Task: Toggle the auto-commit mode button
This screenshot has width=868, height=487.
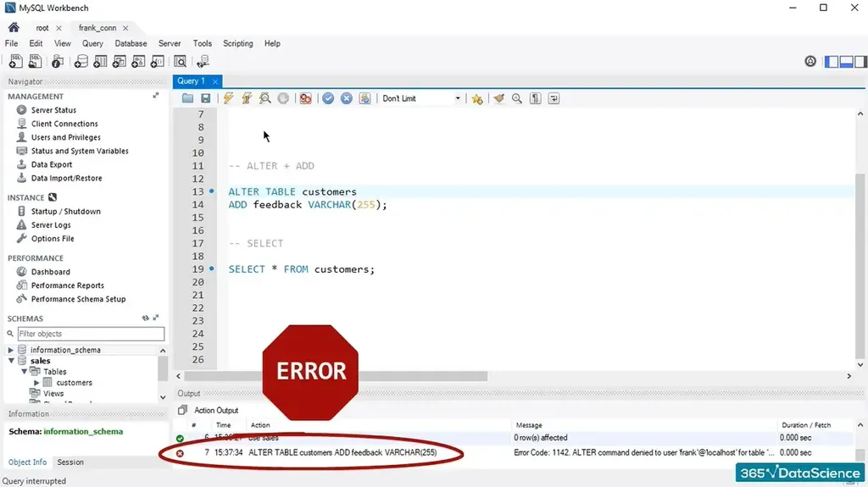Action: [x=364, y=98]
